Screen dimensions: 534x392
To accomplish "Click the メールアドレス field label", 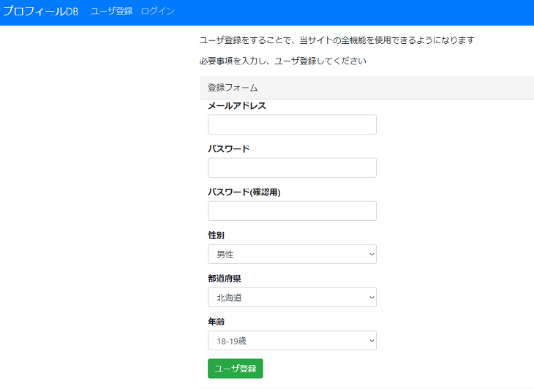I will 237,106.
